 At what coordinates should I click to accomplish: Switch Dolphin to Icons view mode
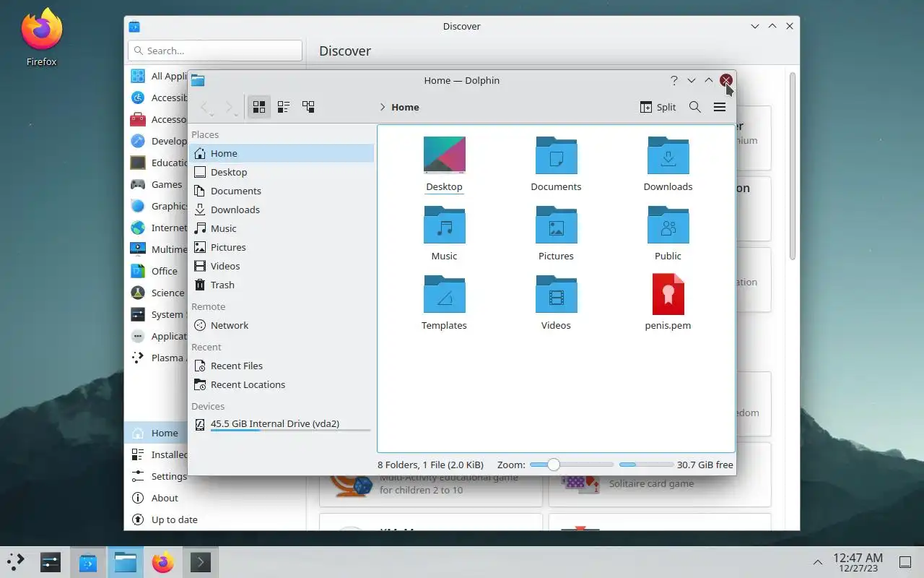tap(259, 107)
